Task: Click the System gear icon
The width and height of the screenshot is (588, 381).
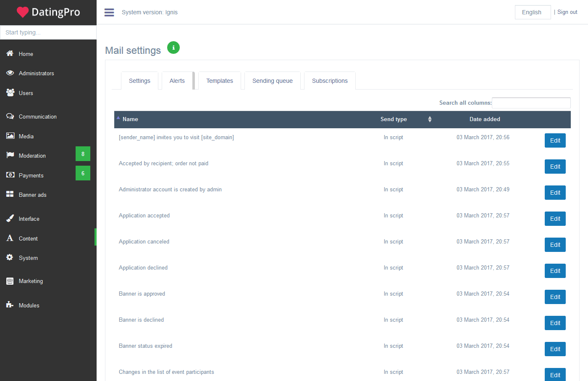Action: [x=10, y=257]
